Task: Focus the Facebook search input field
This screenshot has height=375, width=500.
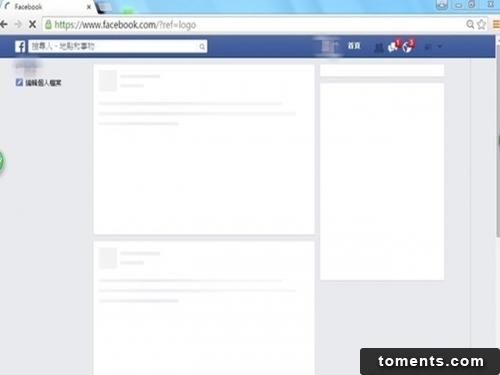Action: [113, 46]
